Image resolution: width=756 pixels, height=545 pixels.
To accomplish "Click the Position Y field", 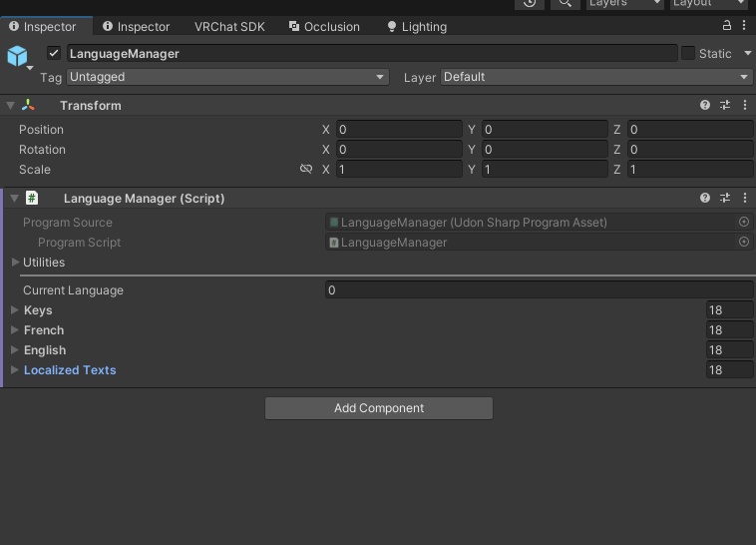I will pyautogui.click(x=545, y=130).
